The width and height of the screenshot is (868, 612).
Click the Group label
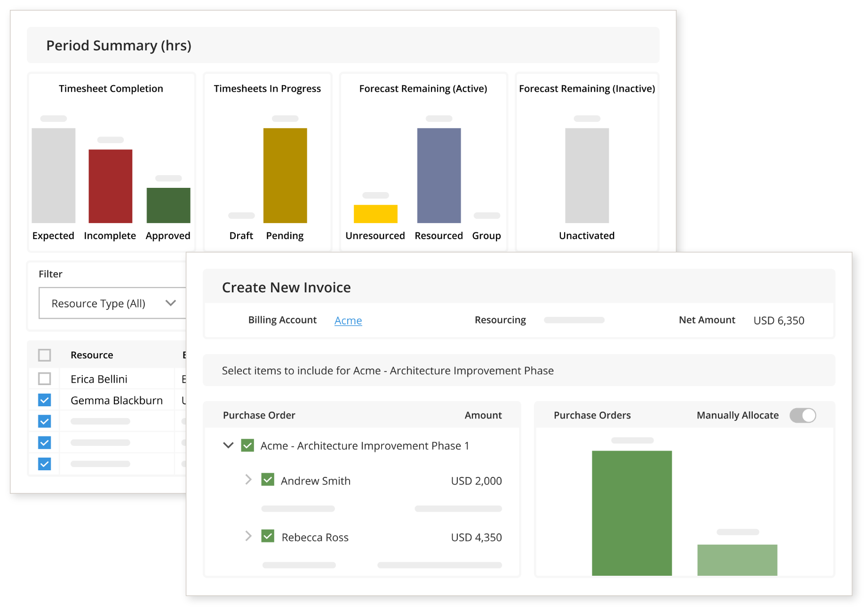486,235
